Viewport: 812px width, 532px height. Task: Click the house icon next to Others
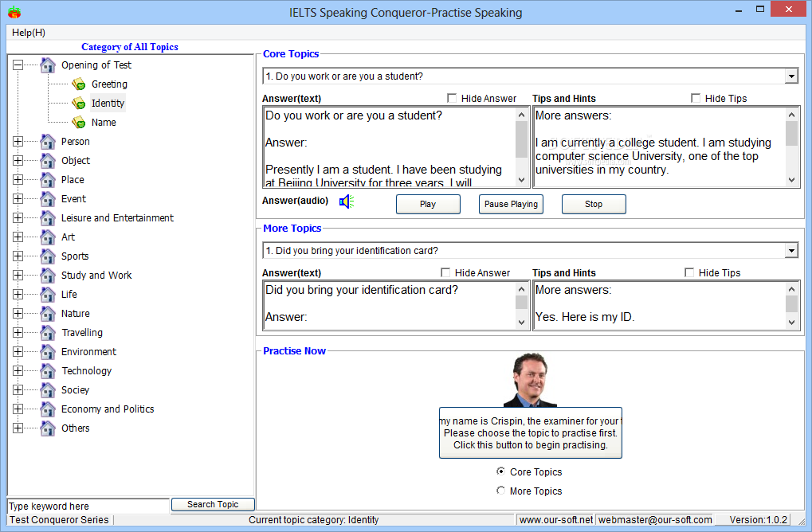[48, 428]
